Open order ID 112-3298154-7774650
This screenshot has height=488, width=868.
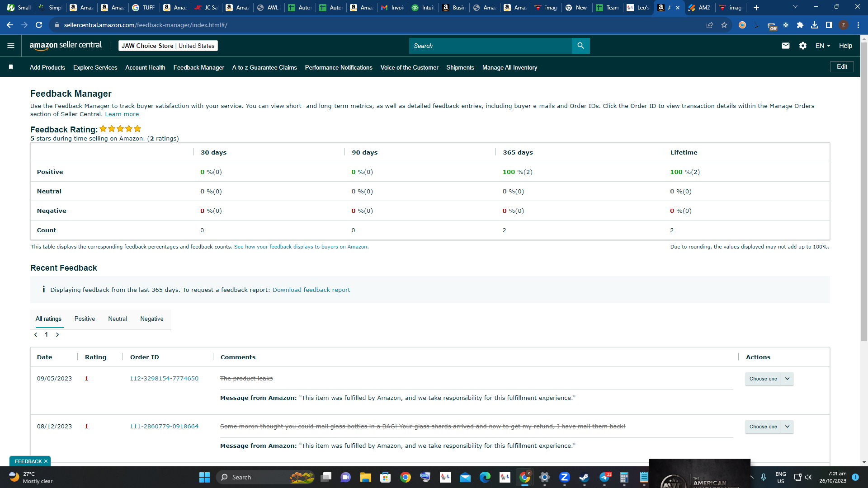coord(164,379)
